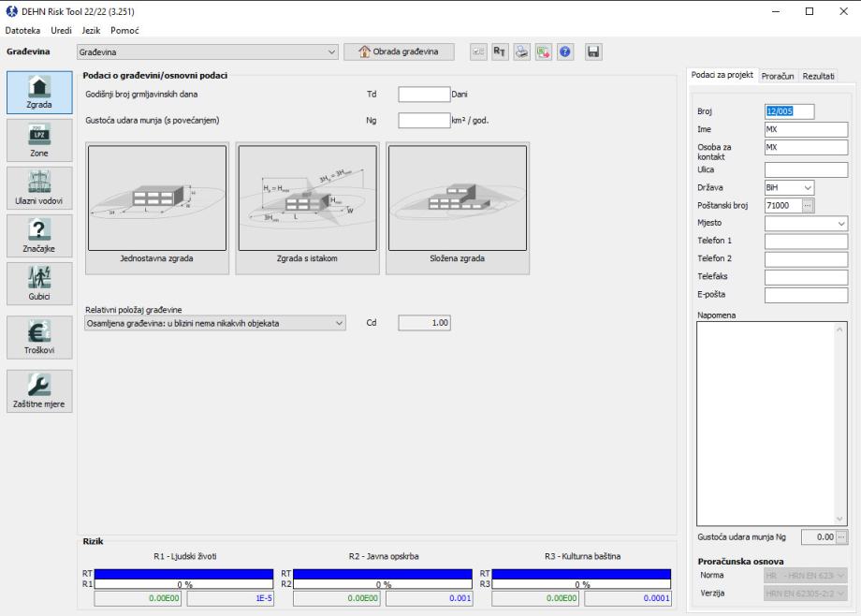This screenshot has width=861, height=616.
Task: Click the Osoba za kontakt field
Action: point(806,147)
